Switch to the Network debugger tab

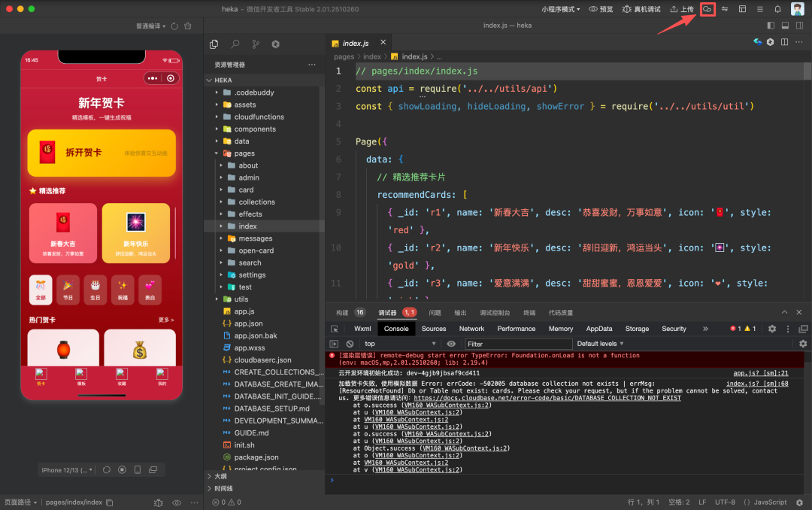(471, 329)
